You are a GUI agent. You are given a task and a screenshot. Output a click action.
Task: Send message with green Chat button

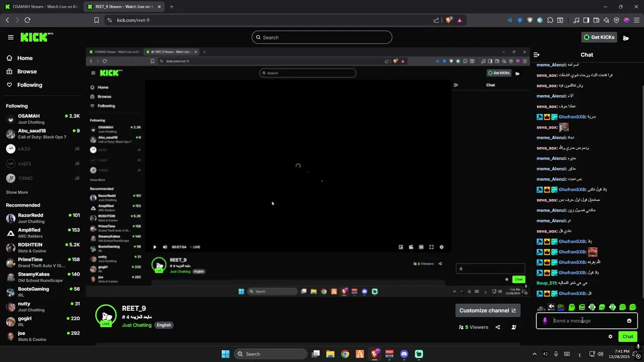point(627,337)
